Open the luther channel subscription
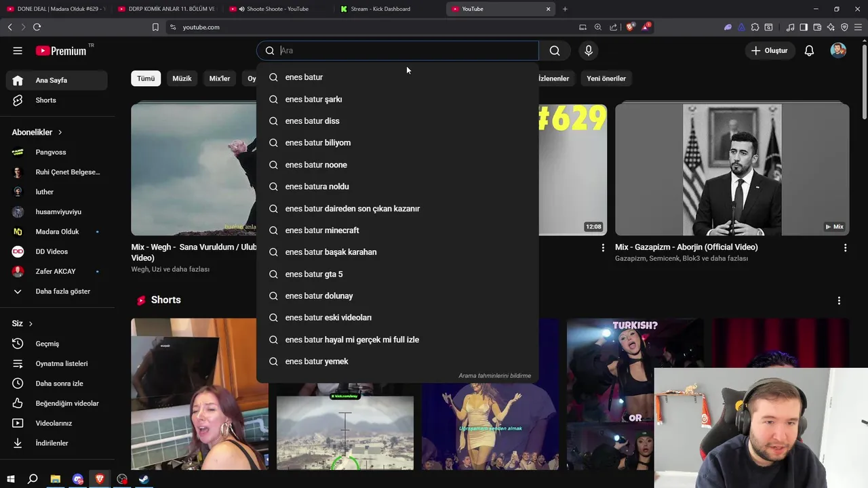Screen dimensions: 868x488 point(57,192)
